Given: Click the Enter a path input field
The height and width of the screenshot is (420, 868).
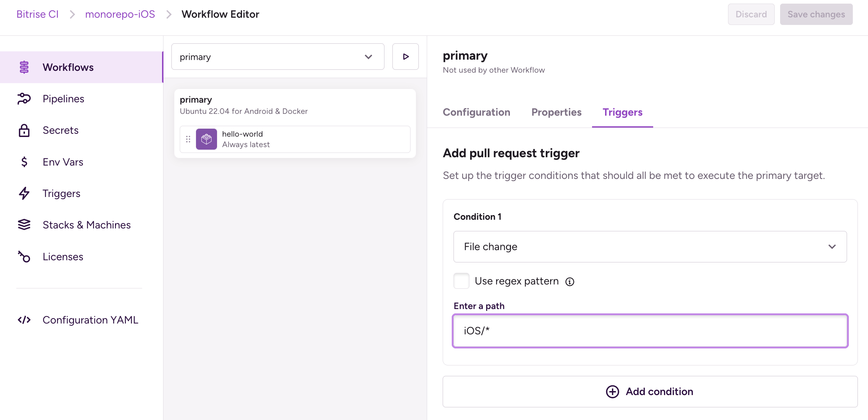Looking at the screenshot, I should (650, 331).
